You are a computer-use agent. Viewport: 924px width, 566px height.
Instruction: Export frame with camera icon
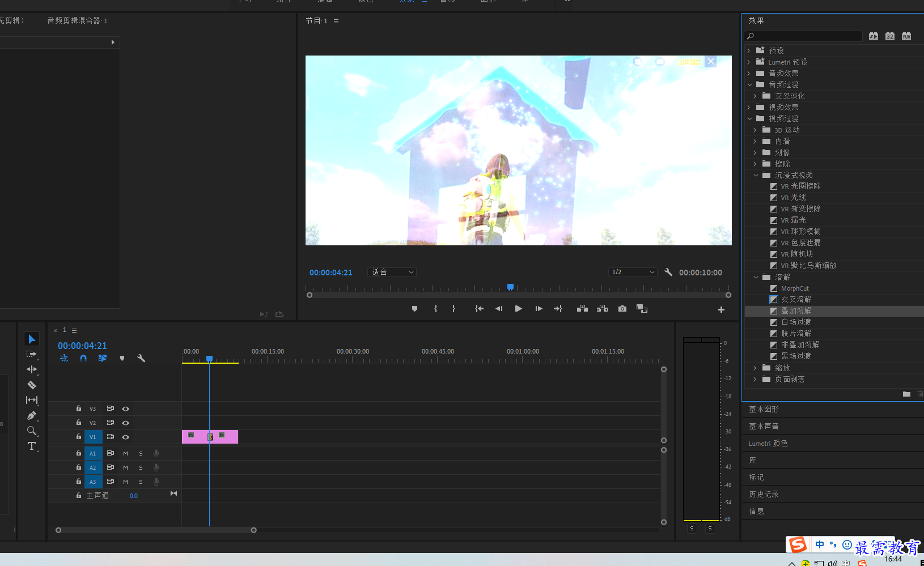pos(622,309)
